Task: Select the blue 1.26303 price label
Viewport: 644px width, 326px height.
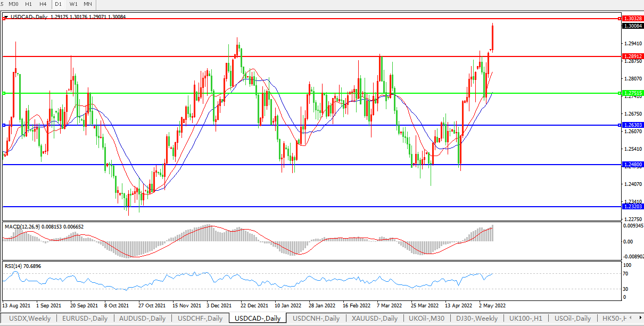Action: tap(631, 125)
